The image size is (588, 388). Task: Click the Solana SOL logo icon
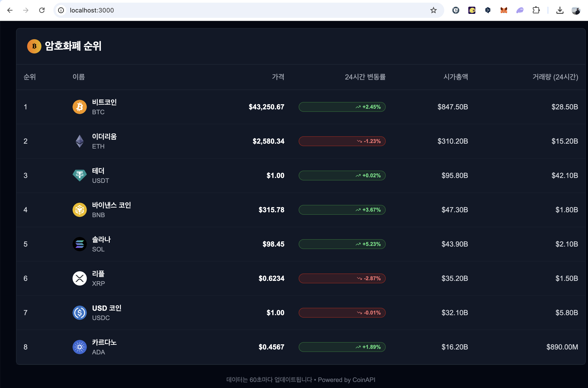pyautogui.click(x=79, y=244)
